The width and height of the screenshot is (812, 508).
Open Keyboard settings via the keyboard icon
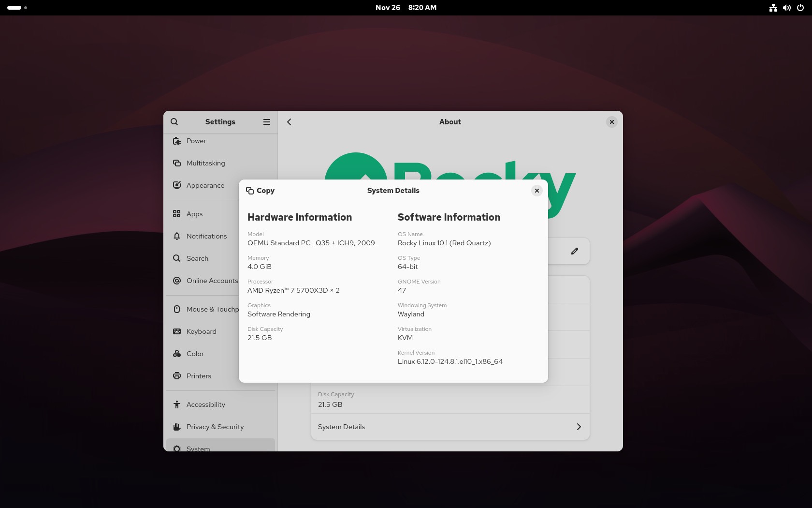pyautogui.click(x=177, y=331)
